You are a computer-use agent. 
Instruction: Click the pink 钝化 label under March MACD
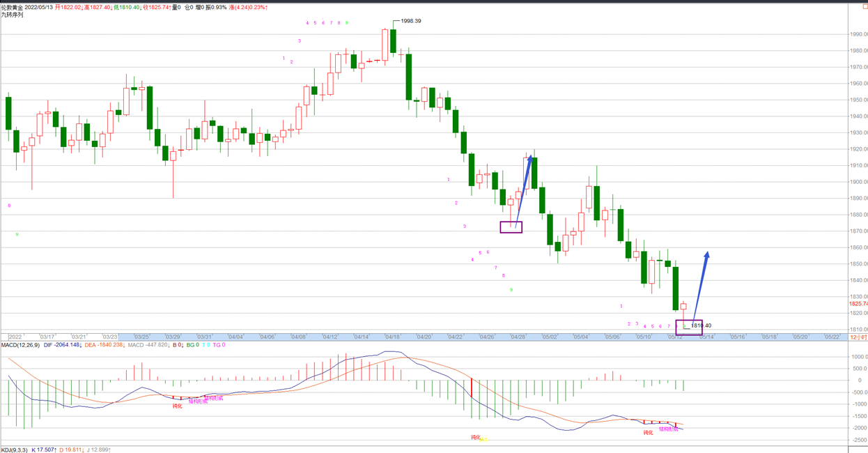coord(177,406)
